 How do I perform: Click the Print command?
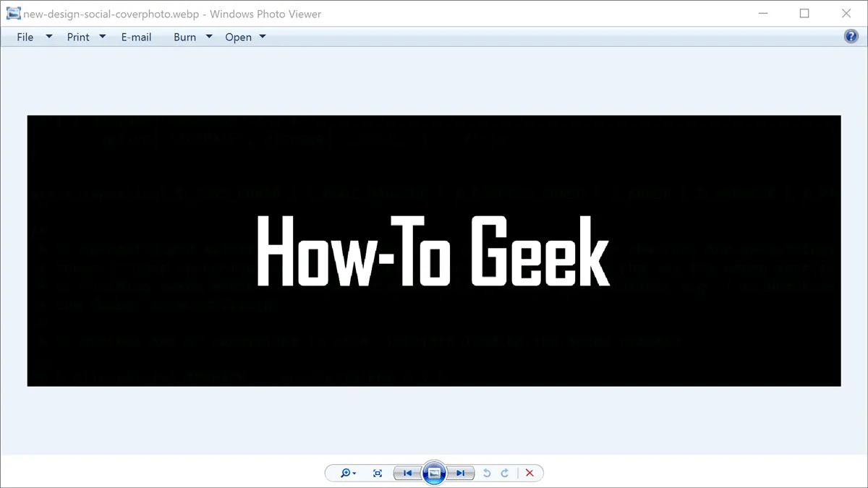pyautogui.click(x=77, y=36)
